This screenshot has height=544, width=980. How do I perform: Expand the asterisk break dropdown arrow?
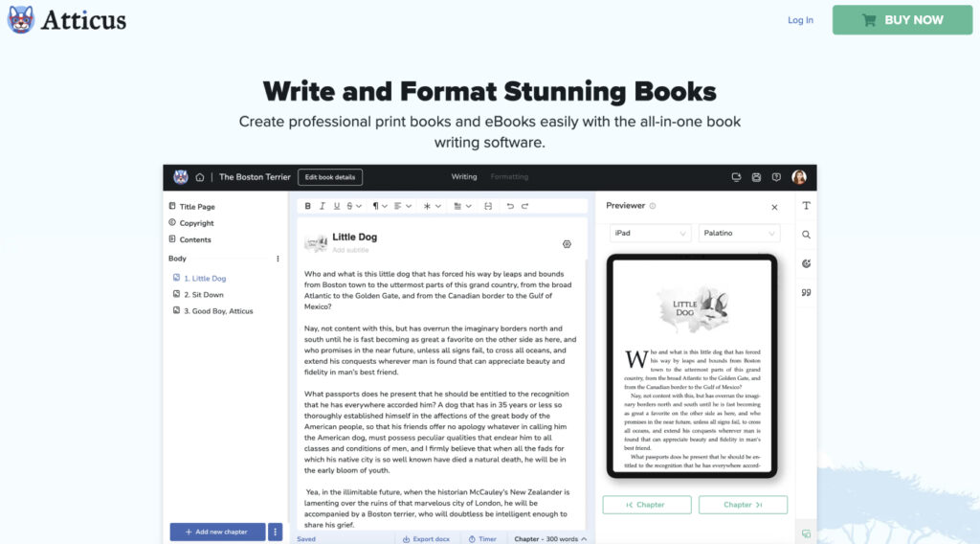(x=438, y=206)
